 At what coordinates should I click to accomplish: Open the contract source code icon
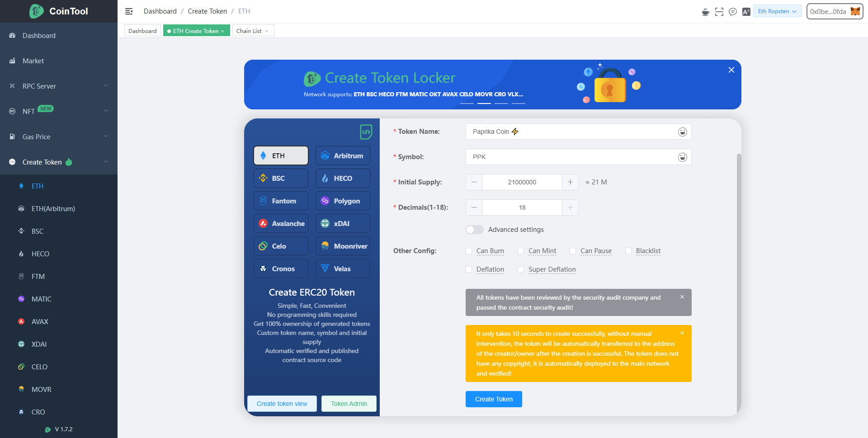point(366,132)
